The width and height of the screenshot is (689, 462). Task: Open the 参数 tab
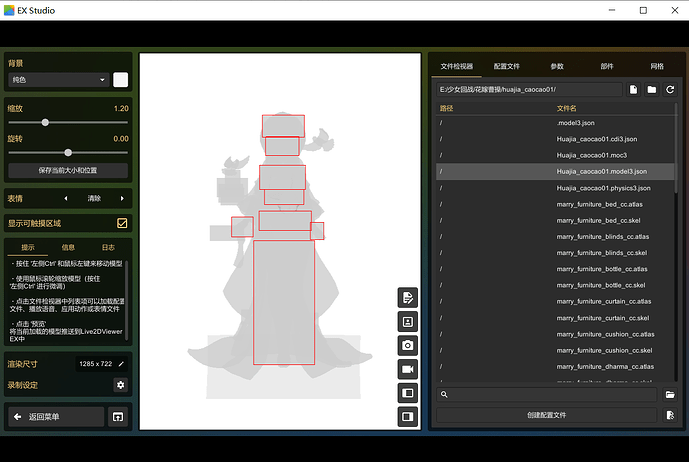(x=557, y=66)
